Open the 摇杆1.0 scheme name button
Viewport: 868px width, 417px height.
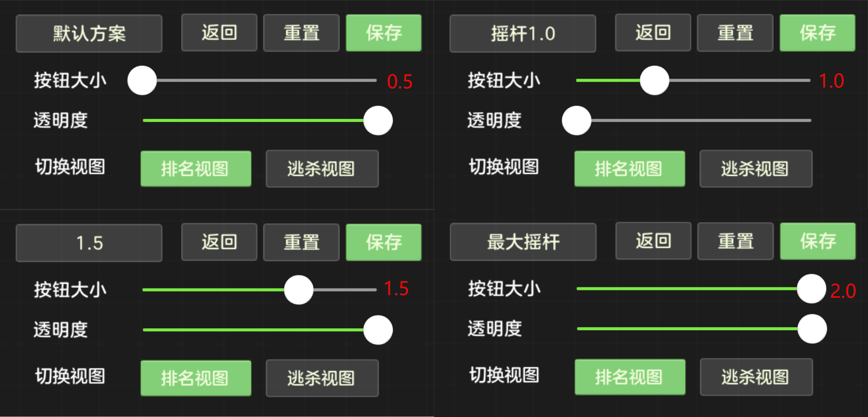(523, 33)
